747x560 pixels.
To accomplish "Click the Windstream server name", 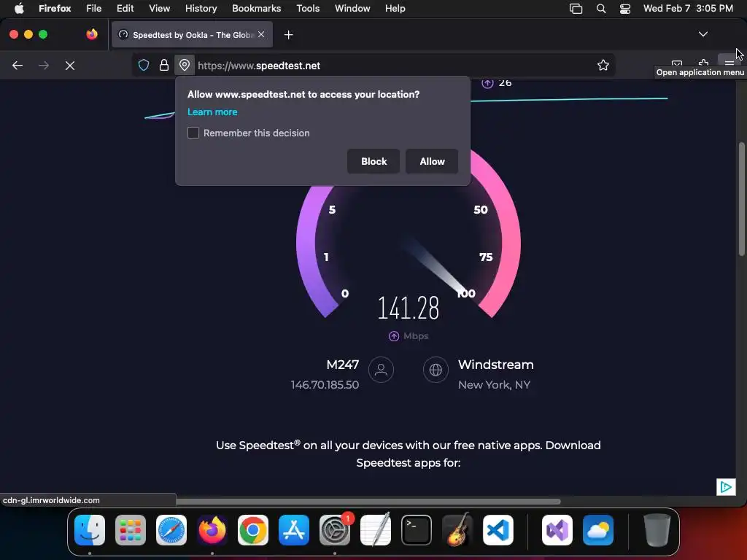I will coord(496,365).
